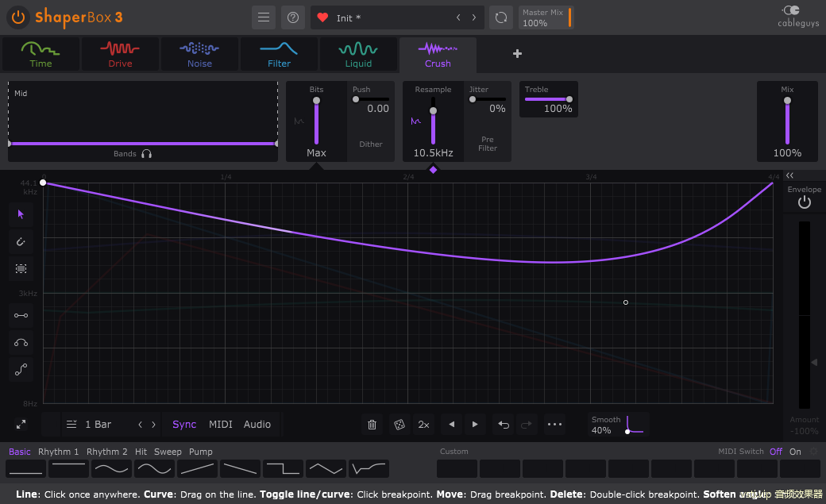Toggle the Dither option
826x504 pixels.
(371, 144)
